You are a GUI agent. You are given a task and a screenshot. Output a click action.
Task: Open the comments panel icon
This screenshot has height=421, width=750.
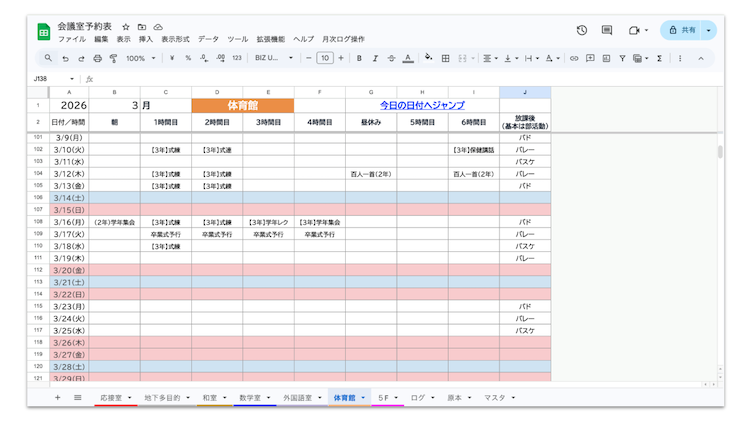pyautogui.click(x=607, y=30)
